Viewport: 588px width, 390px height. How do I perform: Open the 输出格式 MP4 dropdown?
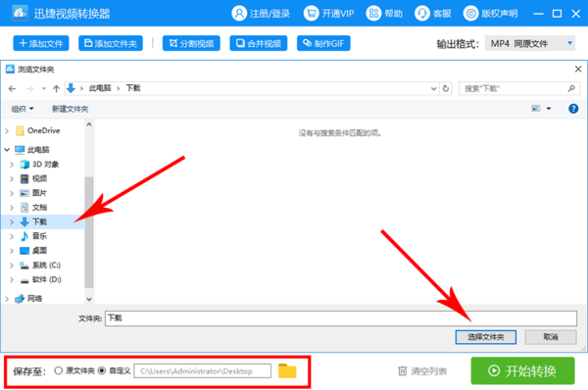coord(530,43)
